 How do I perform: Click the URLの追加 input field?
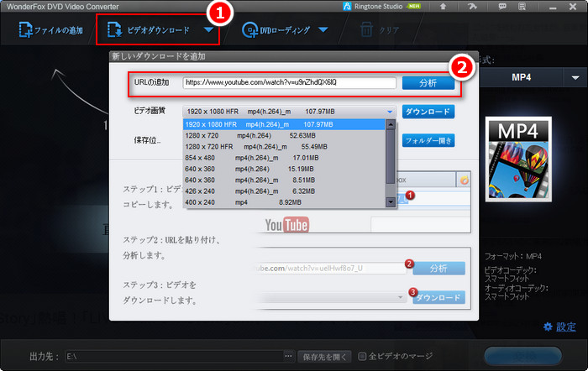[288, 83]
